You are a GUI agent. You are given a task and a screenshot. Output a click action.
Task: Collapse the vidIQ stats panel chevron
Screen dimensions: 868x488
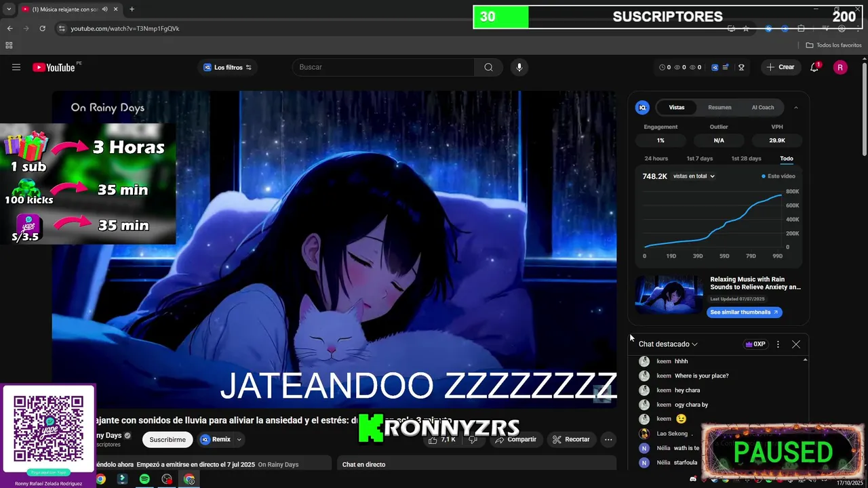pyautogui.click(x=796, y=107)
